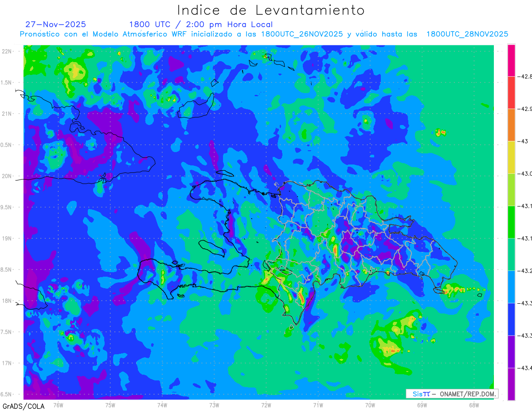Click the '72W' longitude label
This screenshot has width=532, height=411.
pyautogui.click(x=266, y=405)
